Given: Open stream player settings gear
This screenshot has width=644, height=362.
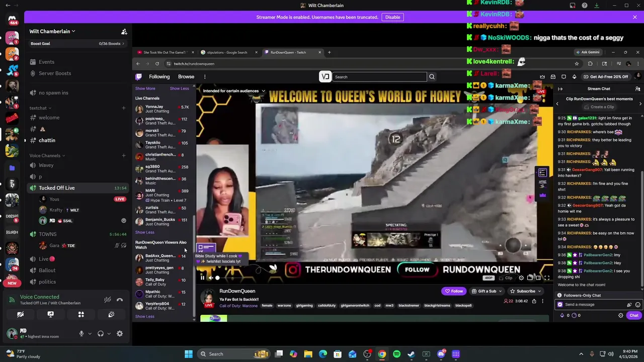Looking at the screenshot, I should [521, 278].
